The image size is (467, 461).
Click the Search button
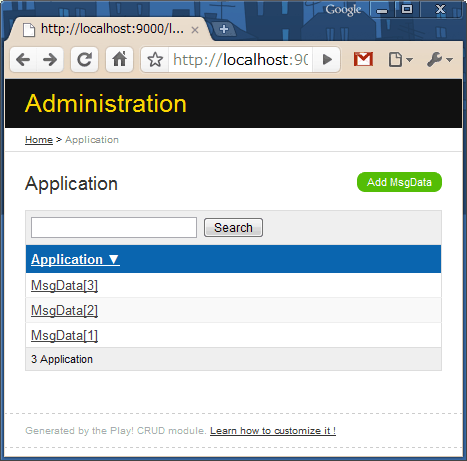[233, 228]
